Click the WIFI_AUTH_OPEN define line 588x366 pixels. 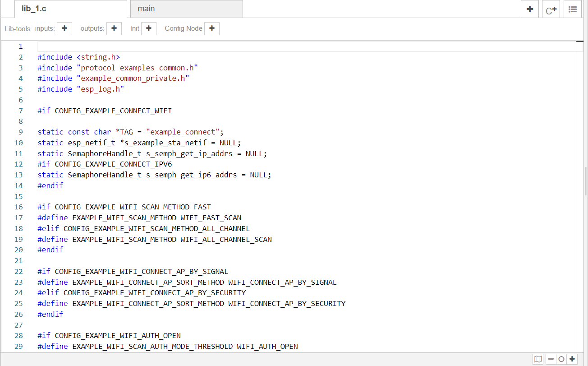(168, 347)
